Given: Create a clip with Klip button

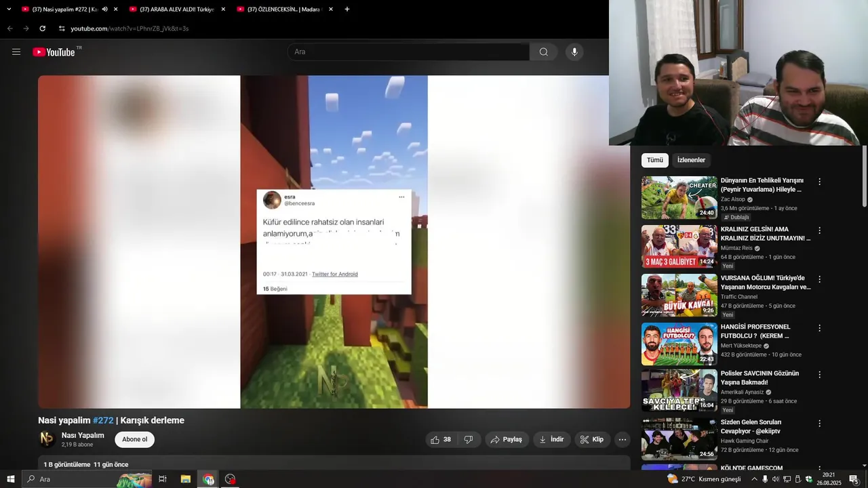Looking at the screenshot, I should point(592,439).
